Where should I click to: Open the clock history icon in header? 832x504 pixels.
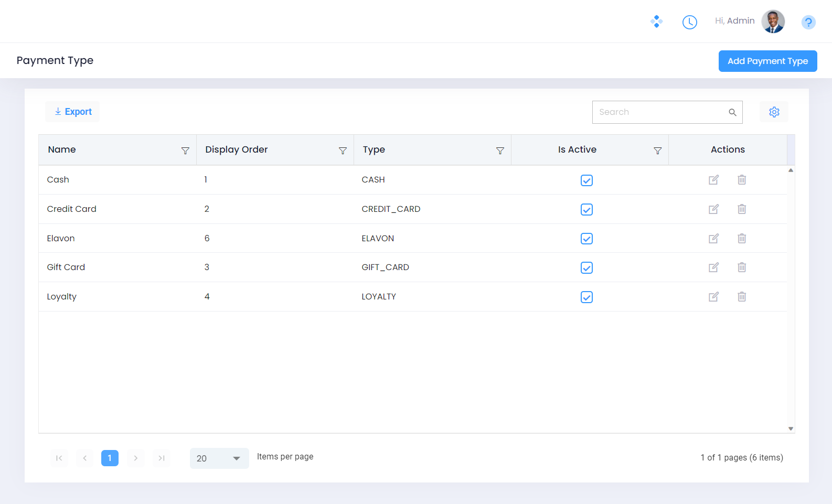click(x=689, y=22)
